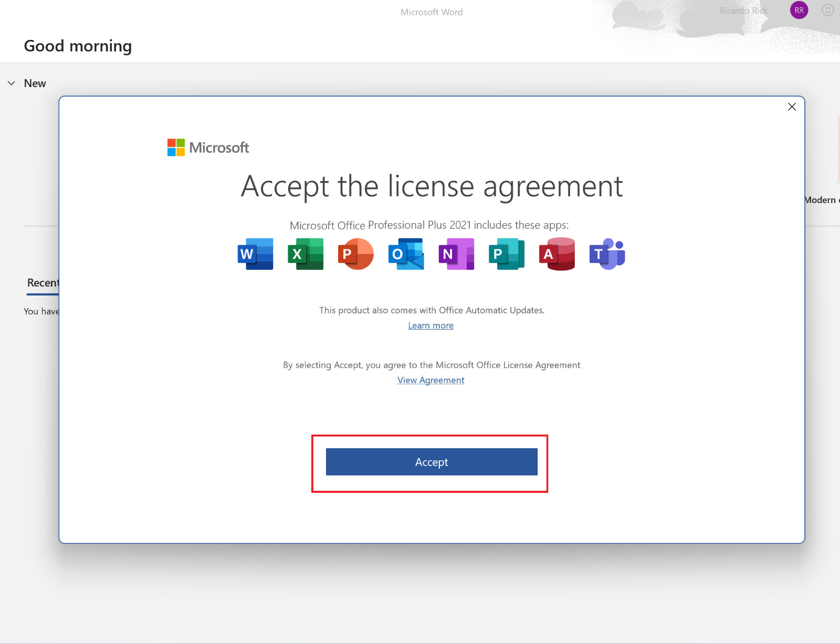Viewport: 840px width, 644px height.
Task: Switch to the Recent tab
Action: click(x=43, y=283)
